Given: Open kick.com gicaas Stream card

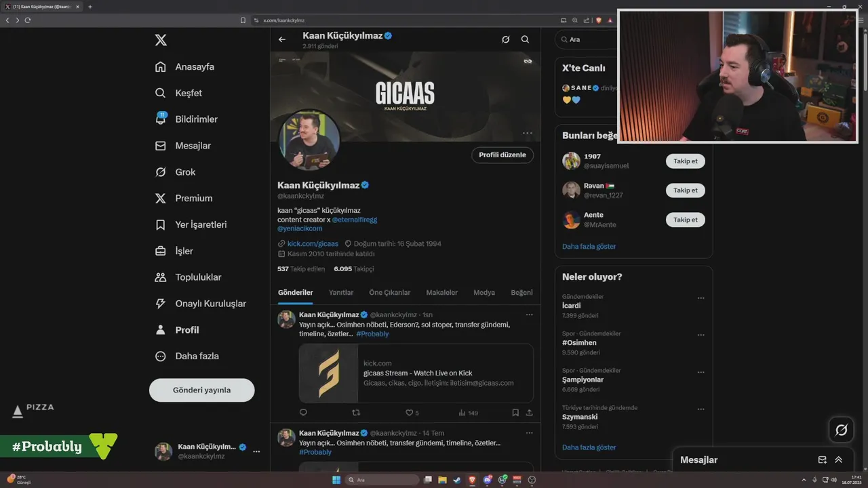Looking at the screenshot, I should (416, 373).
